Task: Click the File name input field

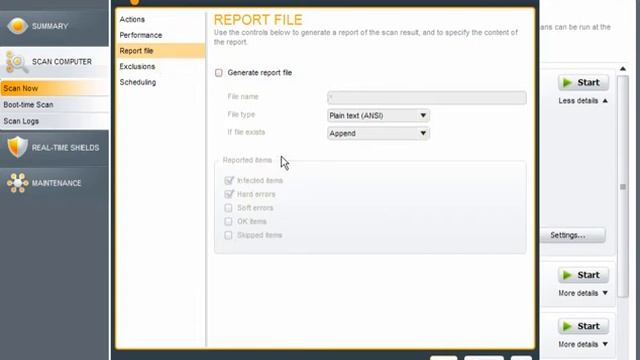Action: coord(427,98)
